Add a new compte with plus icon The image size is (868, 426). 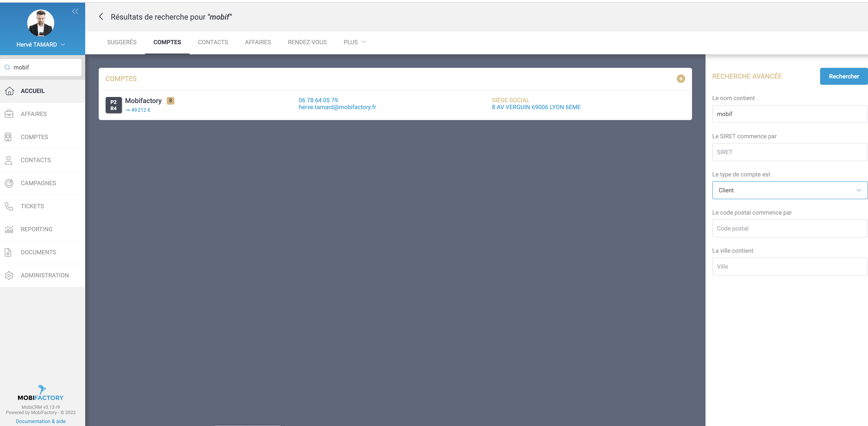tap(681, 79)
